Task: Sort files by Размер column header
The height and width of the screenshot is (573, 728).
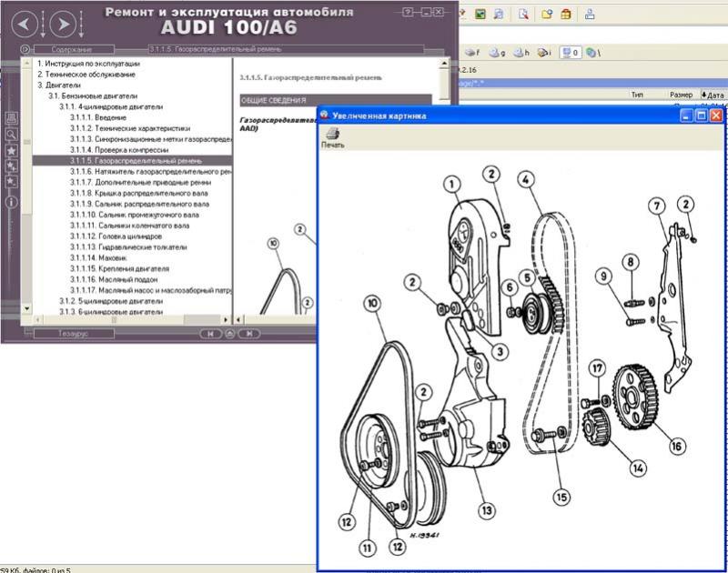Action: (681, 95)
